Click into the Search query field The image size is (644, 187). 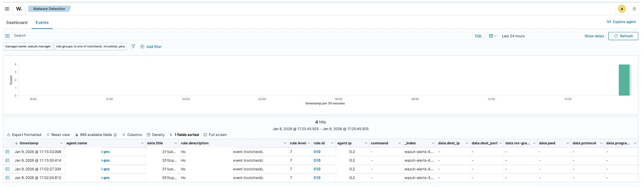tap(233, 36)
